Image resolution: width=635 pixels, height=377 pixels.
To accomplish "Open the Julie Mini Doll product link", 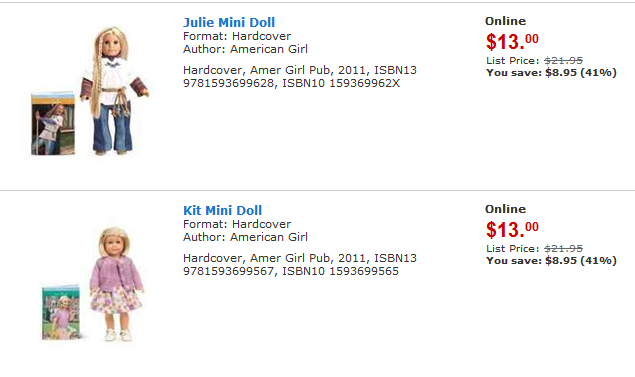I will coord(229,22).
